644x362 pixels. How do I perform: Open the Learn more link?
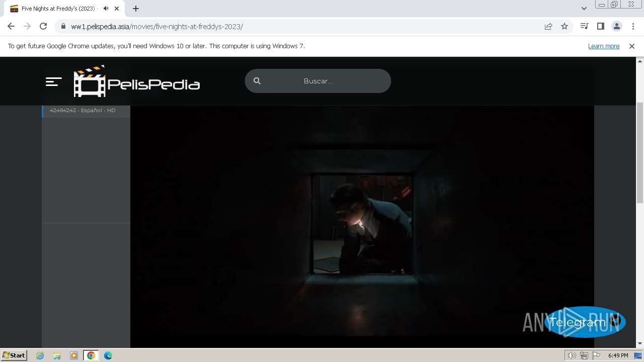pyautogui.click(x=604, y=46)
